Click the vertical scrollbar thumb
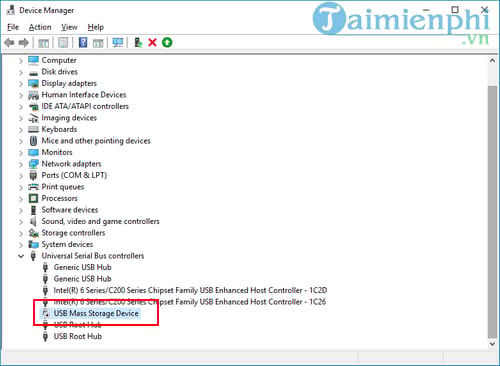This screenshot has height=366, width=500. point(492,211)
